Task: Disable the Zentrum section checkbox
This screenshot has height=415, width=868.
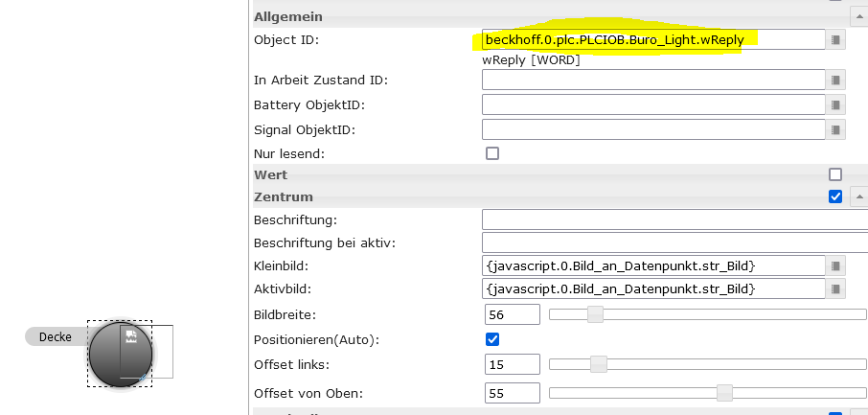Action: pos(834,196)
